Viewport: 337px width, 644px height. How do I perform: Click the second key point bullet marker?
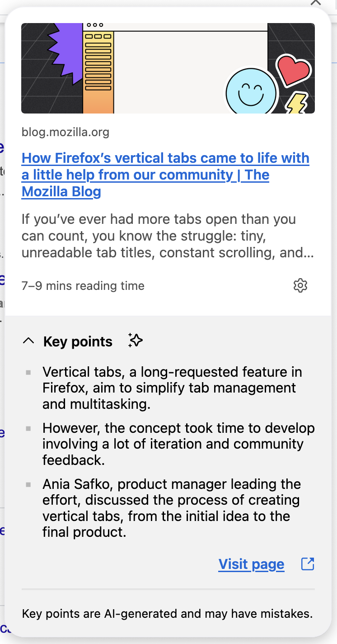29,428
